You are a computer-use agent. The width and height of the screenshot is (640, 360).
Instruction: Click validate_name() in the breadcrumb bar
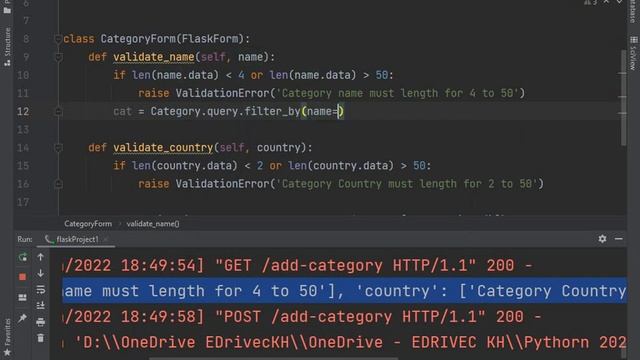153,224
